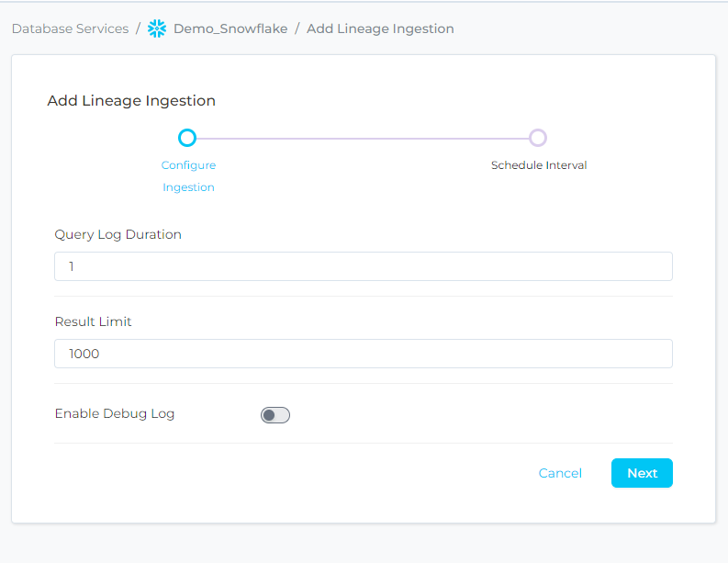
Task: Select the Configure Ingestion step circle
Action: 187,138
